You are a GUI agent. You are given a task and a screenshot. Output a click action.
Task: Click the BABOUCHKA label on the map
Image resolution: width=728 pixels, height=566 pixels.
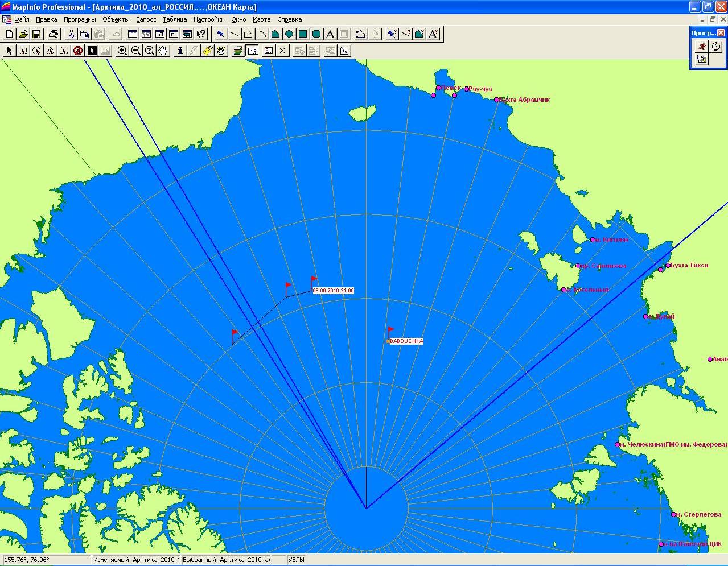pos(406,341)
